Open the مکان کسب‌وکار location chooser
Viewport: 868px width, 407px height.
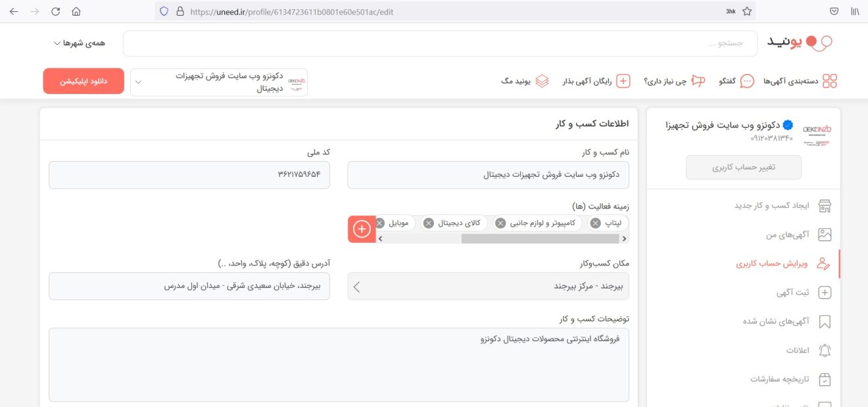(488, 286)
